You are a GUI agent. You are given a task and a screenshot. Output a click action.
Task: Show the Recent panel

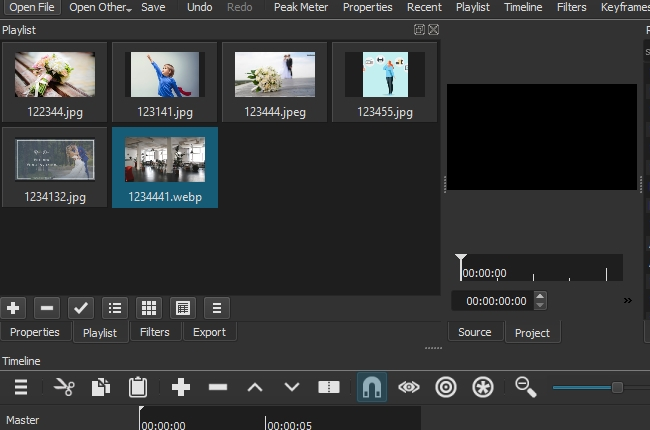424,7
